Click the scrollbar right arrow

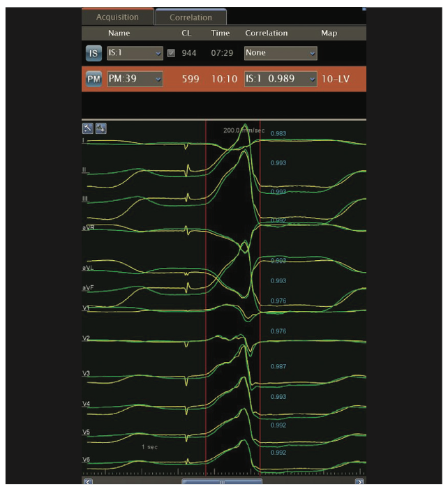[359, 481]
